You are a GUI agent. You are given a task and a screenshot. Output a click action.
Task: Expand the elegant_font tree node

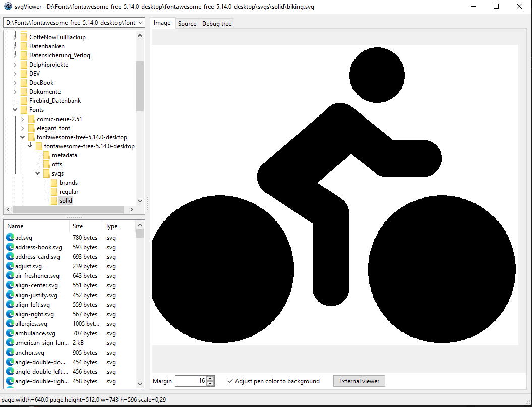pos(22,128)
